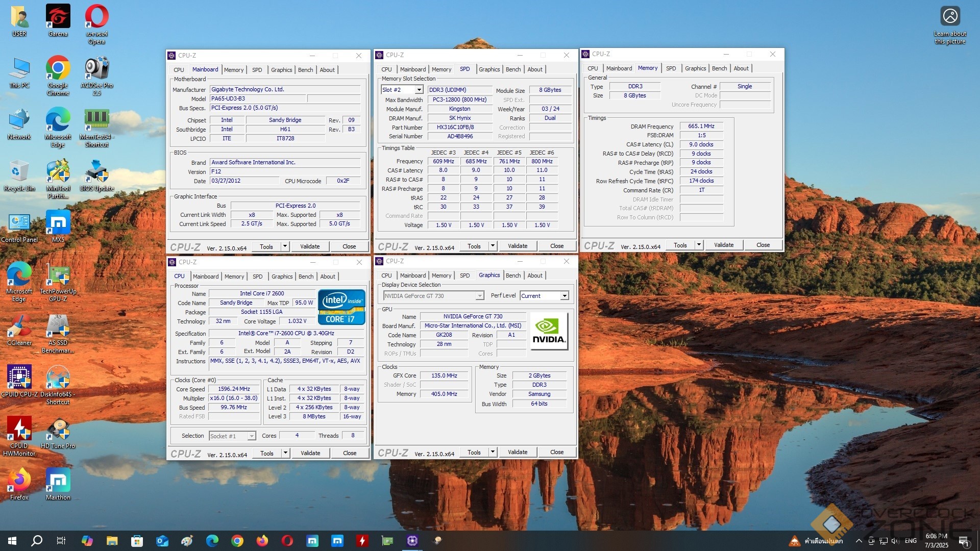Open the Slot #2 memory slot dropdown
Image resolution: width=980 pixels, height=551 pixels.
(x=419, y=90)
